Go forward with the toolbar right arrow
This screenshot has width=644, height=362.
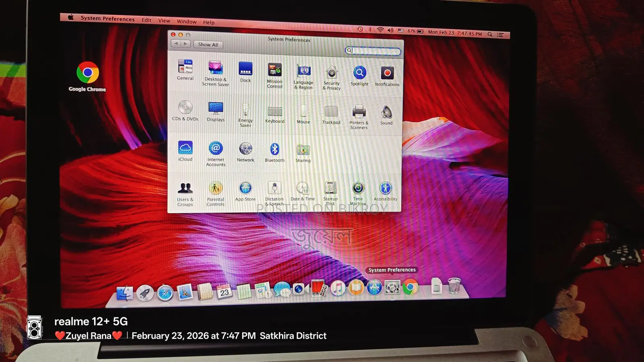coord(185,44)
